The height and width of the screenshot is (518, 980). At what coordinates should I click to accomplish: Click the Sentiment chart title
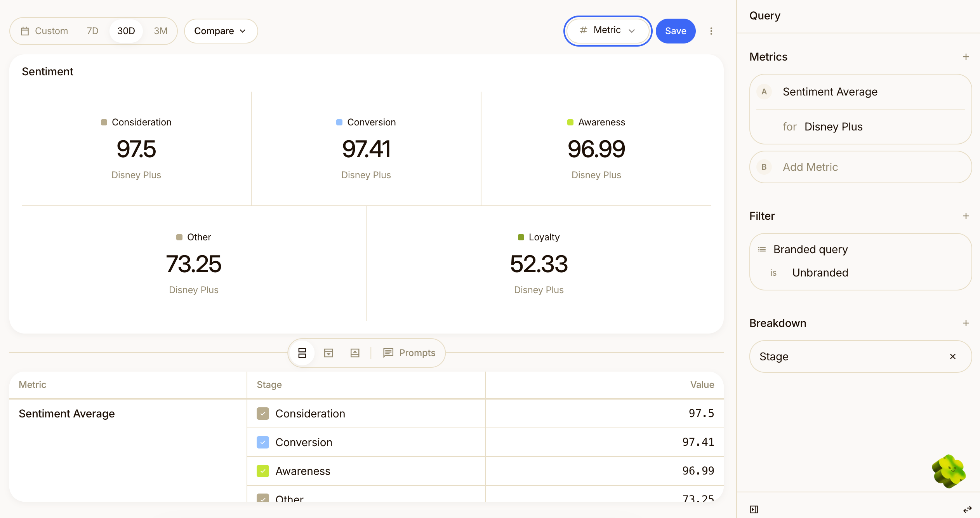click(47, 71)
